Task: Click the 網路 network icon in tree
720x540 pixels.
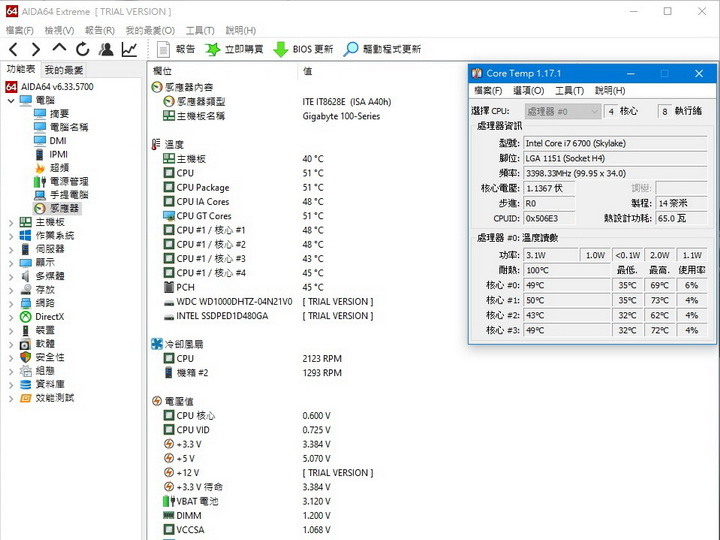Action: [x=26, y=303]
